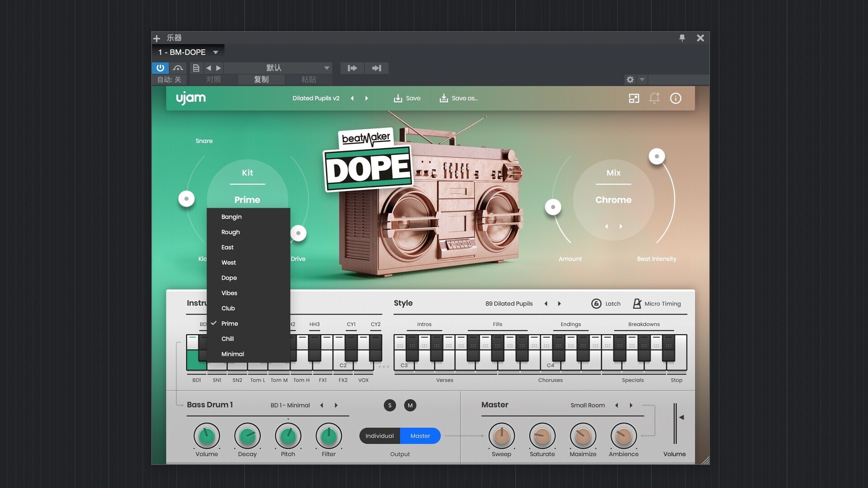Viewport: 868px width, 488px height.
Task: Select next Bass Drum 1 sample
Action: (336, 405)
